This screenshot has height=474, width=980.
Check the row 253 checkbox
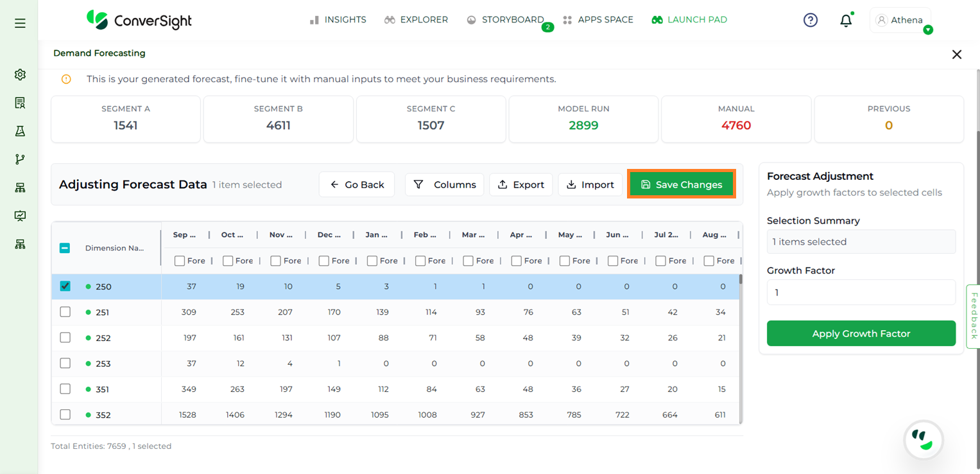(x=65, y=364)
